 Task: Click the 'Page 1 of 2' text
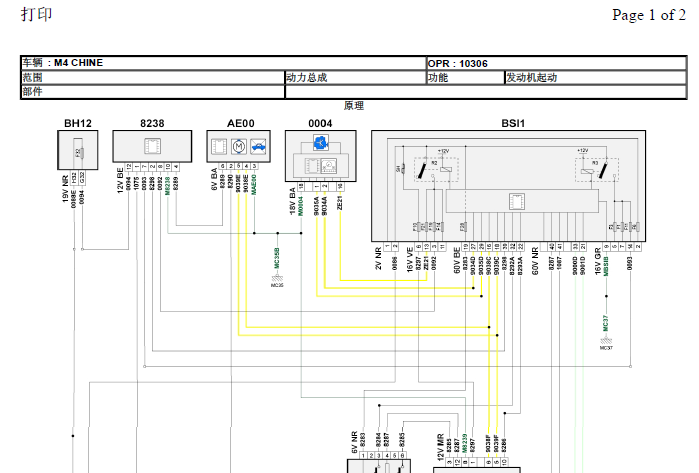[x=649, y=15]
